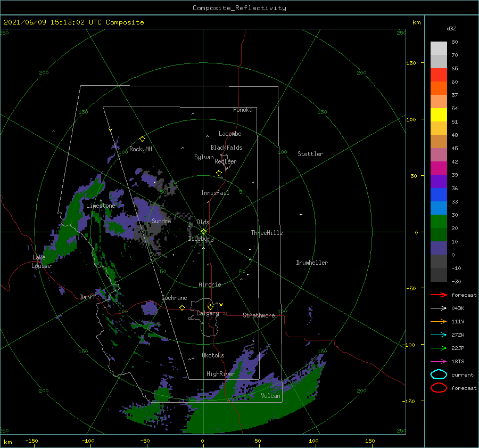Select the cyan 27ZW arrow icon
The height and width of the screenshot is (448, 479).
coord(439,335)
